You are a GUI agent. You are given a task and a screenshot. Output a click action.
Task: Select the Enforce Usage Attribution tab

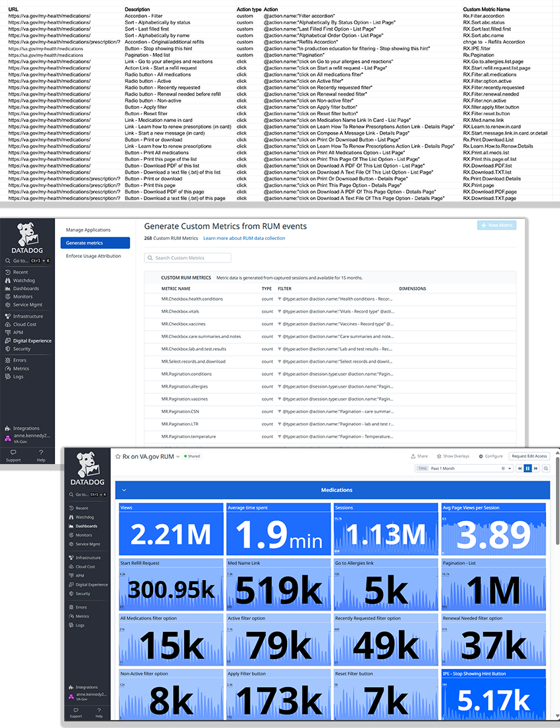point(93,256)
